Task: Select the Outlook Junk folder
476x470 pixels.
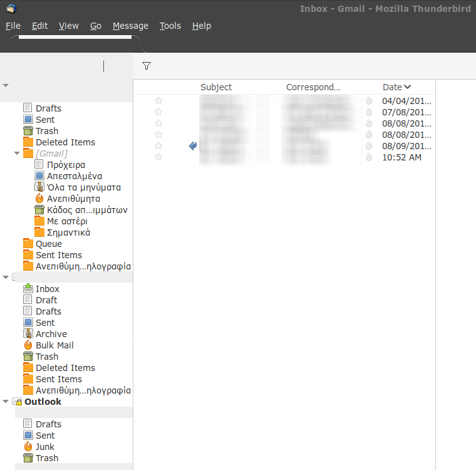Action: pos(44,447)
